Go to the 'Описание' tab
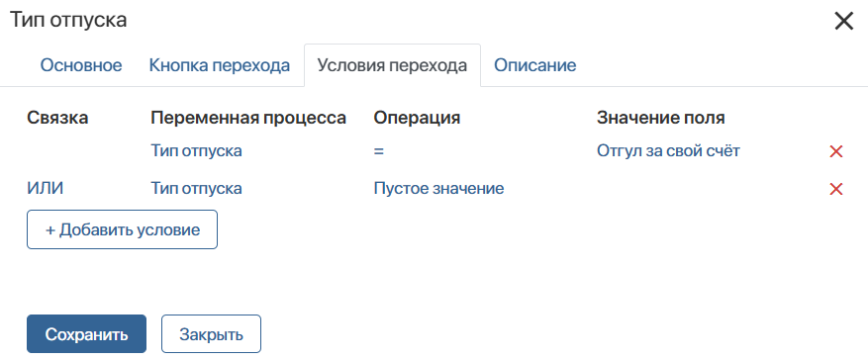 [x=535, y=65]
